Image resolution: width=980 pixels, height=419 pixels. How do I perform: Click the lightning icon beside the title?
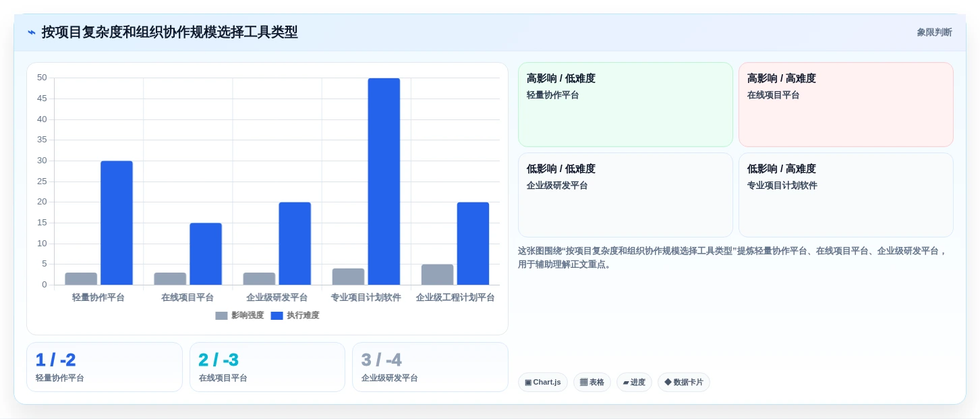(31, 32)
